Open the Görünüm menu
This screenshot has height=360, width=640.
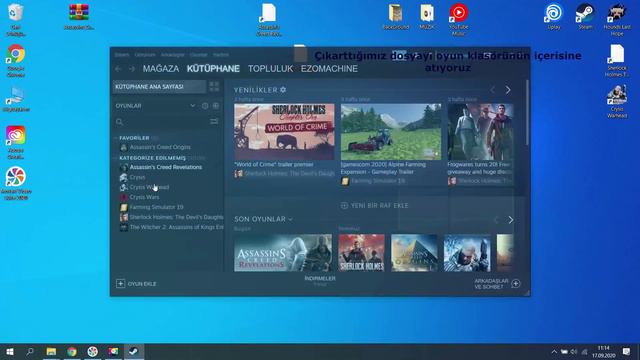point(145,55)
